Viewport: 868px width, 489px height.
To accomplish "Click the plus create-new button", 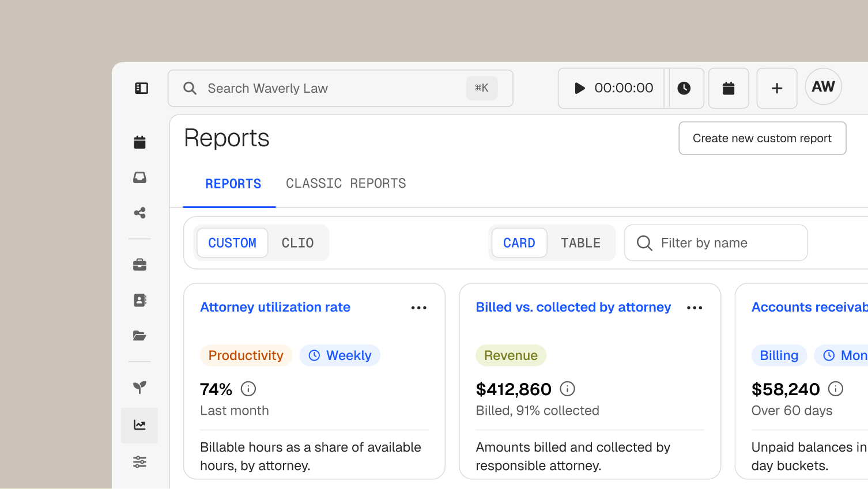I will pyautogui.click(x=777, y=88).
